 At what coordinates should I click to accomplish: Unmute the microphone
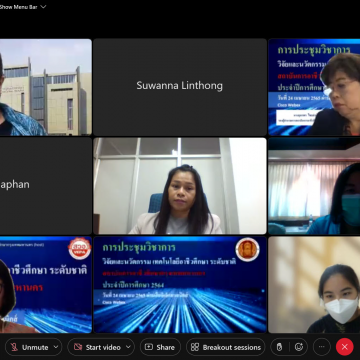coord(29,347)
